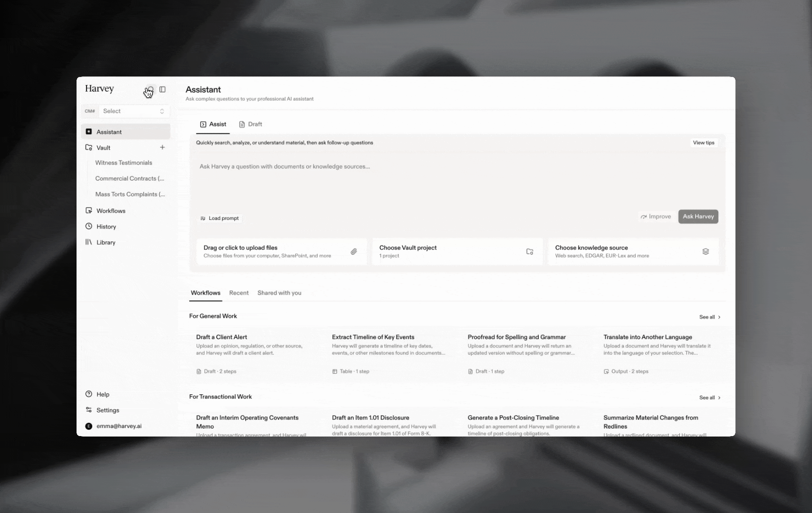Open Summarize Material Changes from Redlines
Viewport: 812px width, 513px height.
pyautogui.click(x=651, y=422)
